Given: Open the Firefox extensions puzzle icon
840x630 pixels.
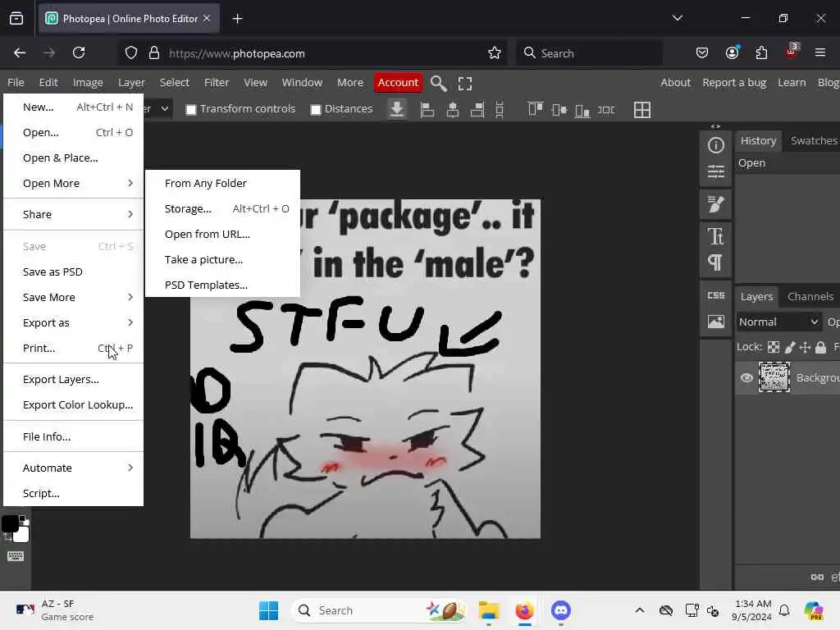Looking at the screenshot, I should (761, 52).
